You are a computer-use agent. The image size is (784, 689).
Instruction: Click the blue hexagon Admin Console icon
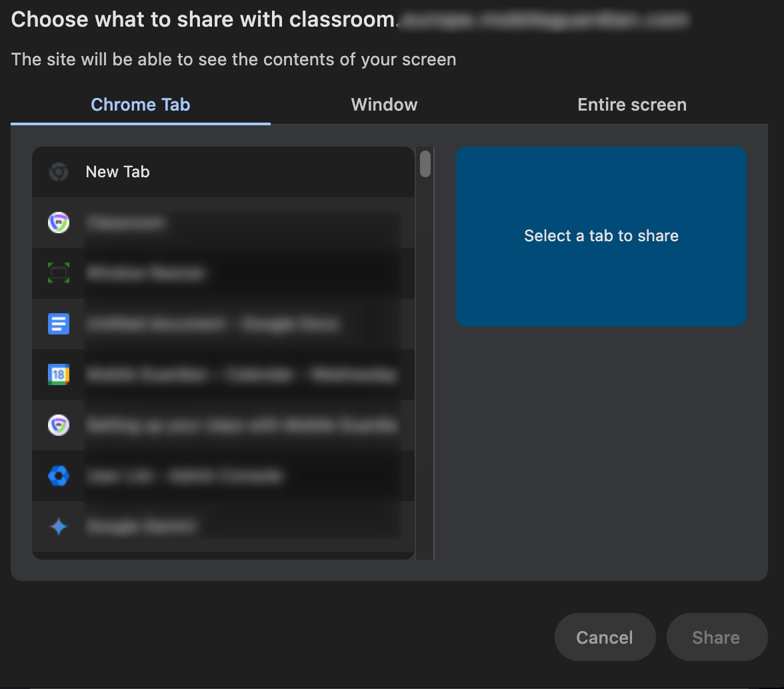[59, 476]
